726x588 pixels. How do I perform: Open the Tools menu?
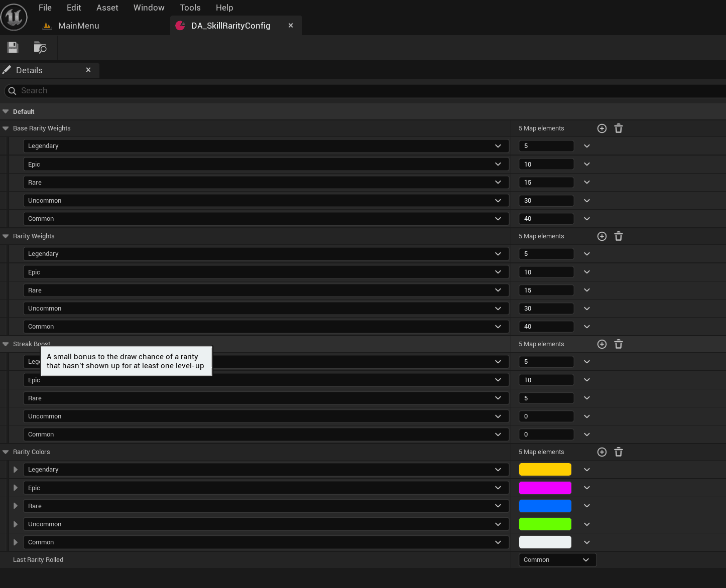(x=190, y=8)
